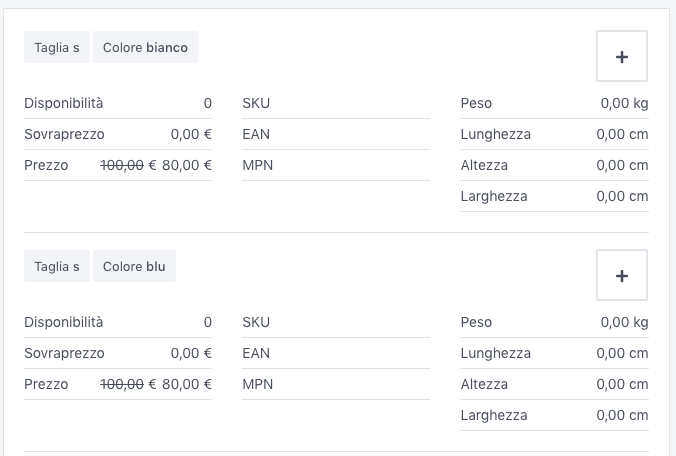Select the 'Colore bianco' tag

[145, 48]
